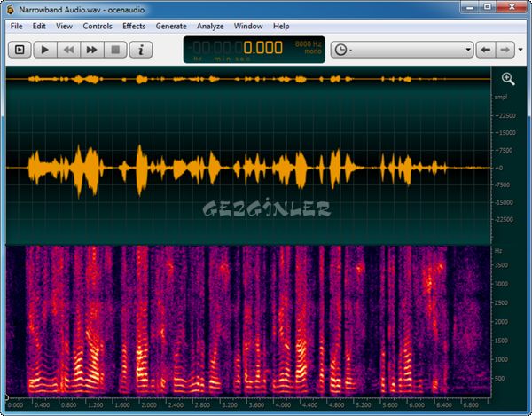Click the Rewind button
The width and height of the screenshot is (532, 416).
click(x=69, y=50)
